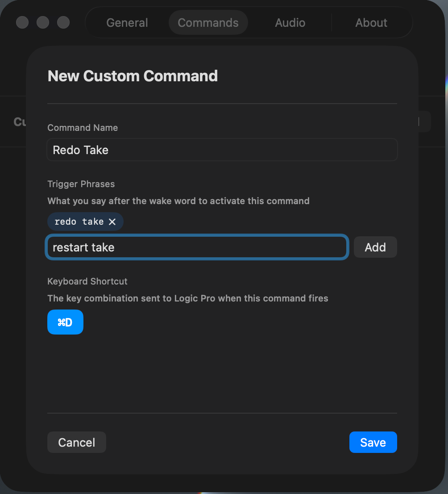
Task: Click the X inside the trigger phrase chip
Action: [112, 221]
